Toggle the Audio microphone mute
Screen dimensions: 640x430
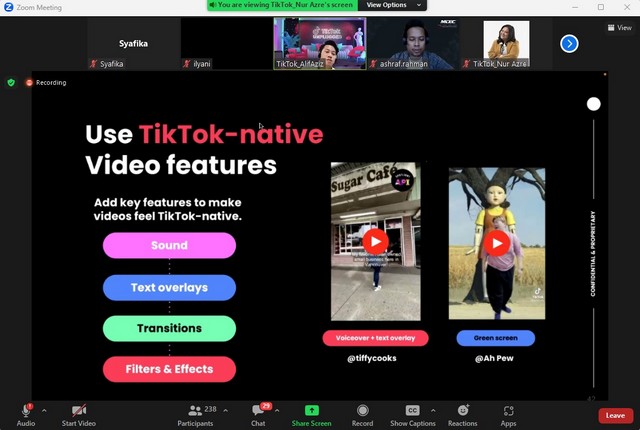[26, 410]
